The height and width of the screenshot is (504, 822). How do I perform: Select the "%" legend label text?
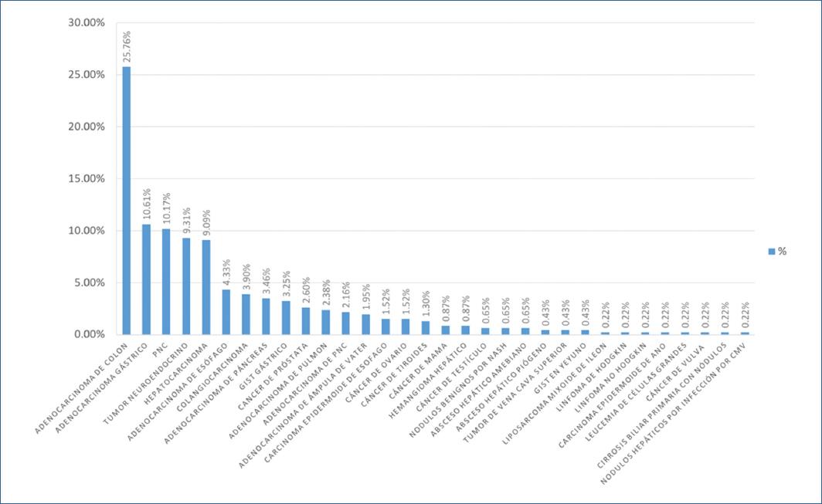click(x=782, y=252)
